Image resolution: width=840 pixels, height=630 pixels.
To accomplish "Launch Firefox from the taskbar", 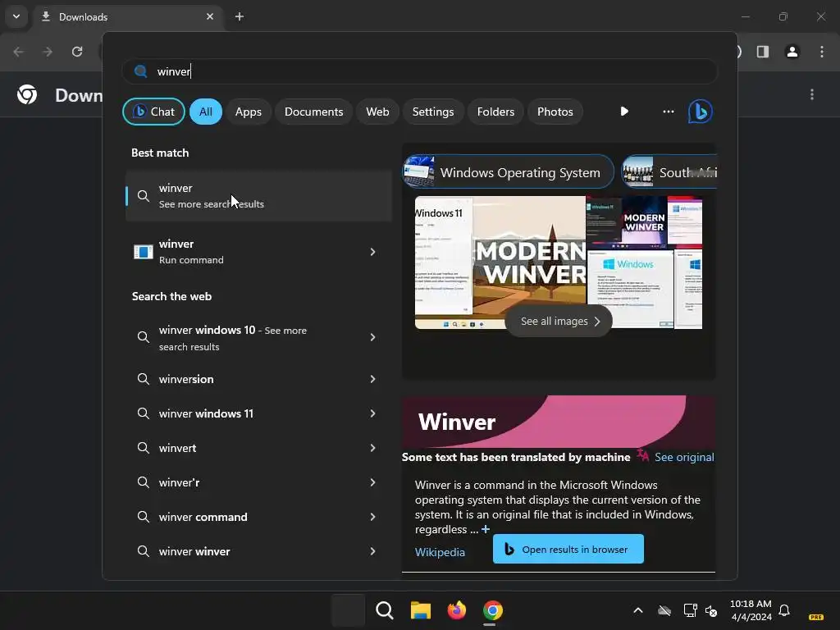I will [456, 610].
